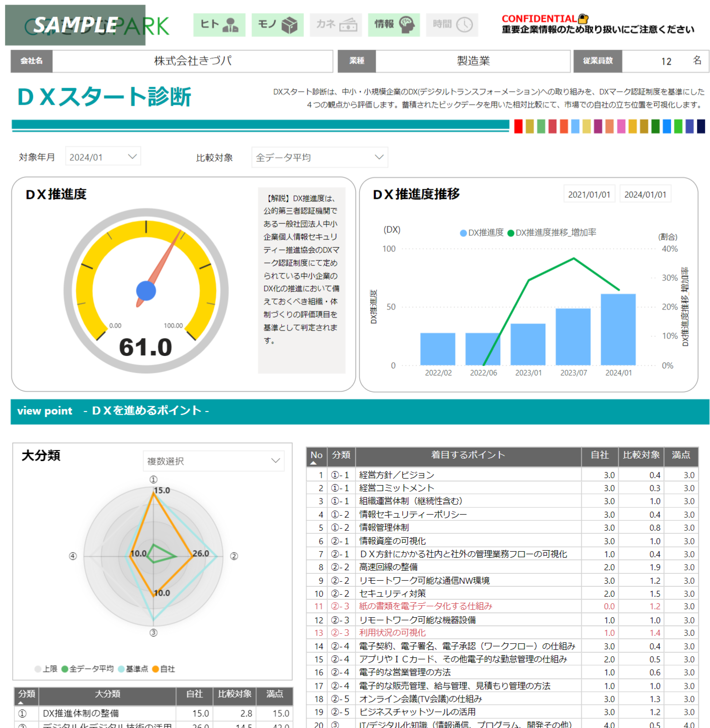
Task: Select row セキュリティ対策
Action: (502, 594)
